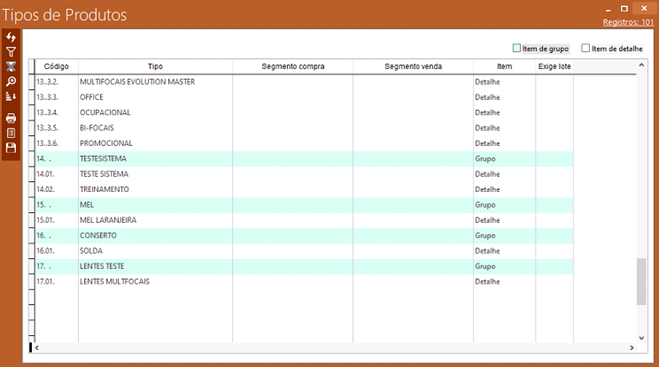
Task: Enable the Item de grupo checkbox
Action: 517,48
